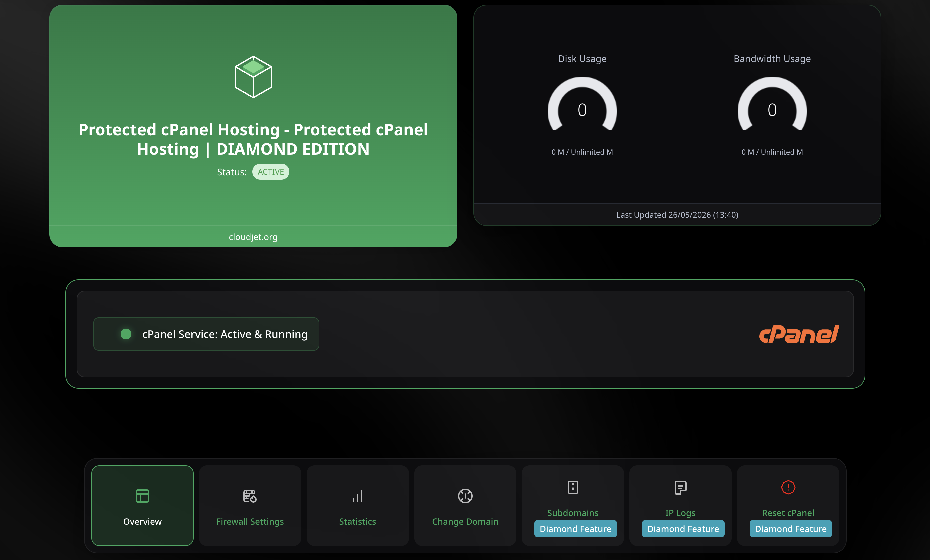Open the Overview tab
930x560 pixels.
(x=142, y=506)
